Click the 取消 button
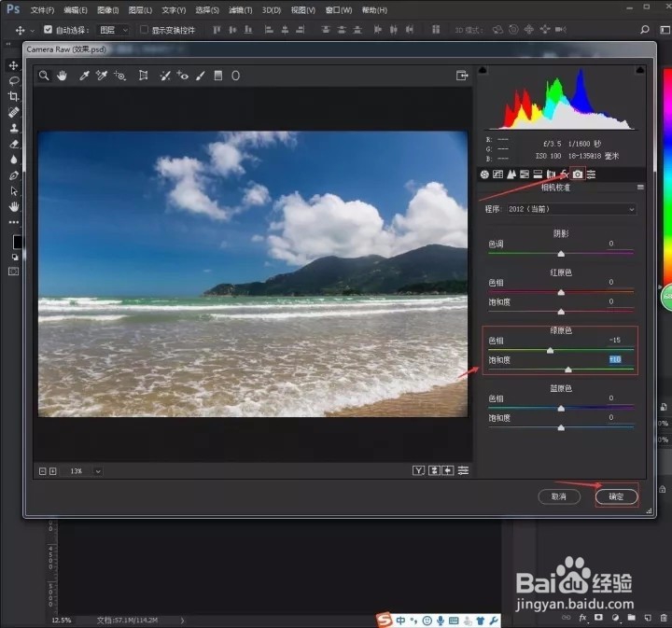This screenshot has height=628, width=672. pyautogui.click(x=559, y=496)
